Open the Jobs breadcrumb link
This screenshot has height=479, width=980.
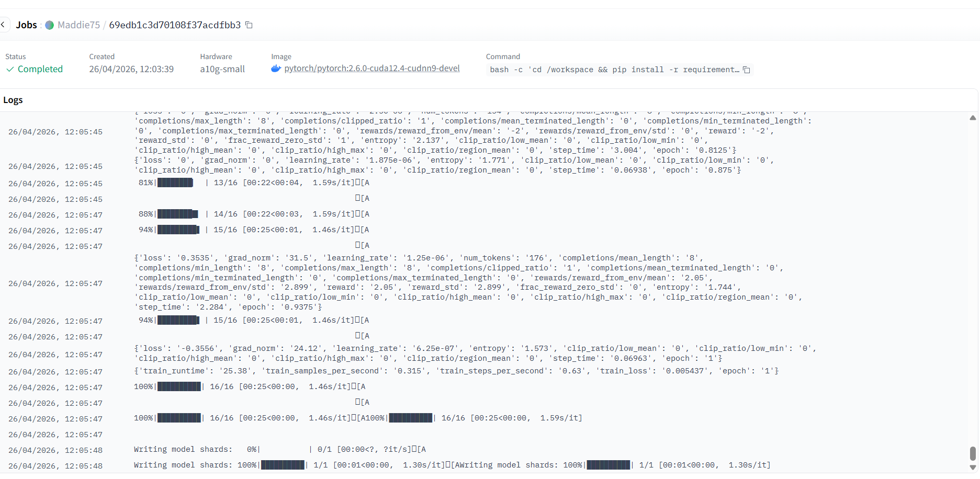26,25
